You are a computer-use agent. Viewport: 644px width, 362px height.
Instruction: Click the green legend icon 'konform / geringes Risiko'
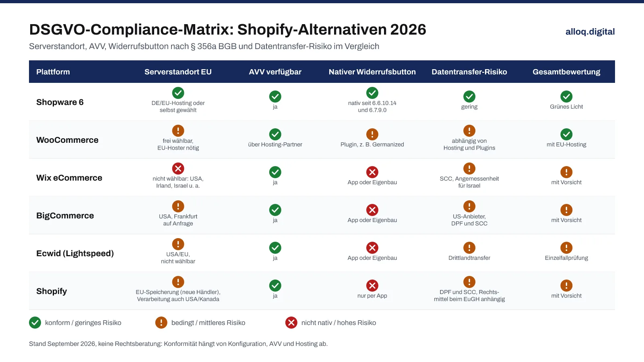point(35,323)
